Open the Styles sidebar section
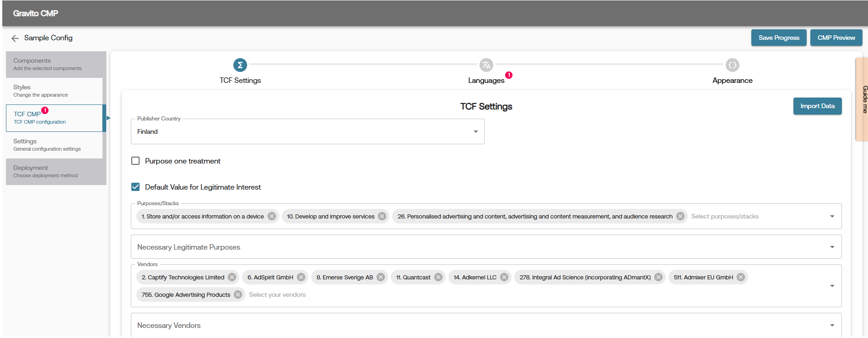Screen dimensions: 868x338 click(54, 91)
